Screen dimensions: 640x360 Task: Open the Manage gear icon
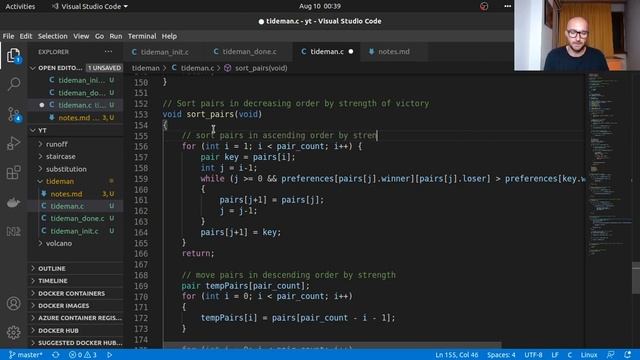13,332
